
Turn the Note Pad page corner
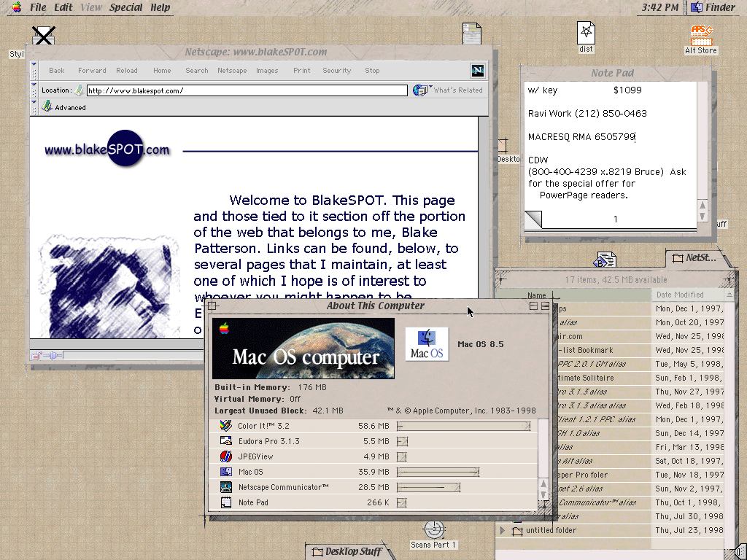tap(533, 219)
